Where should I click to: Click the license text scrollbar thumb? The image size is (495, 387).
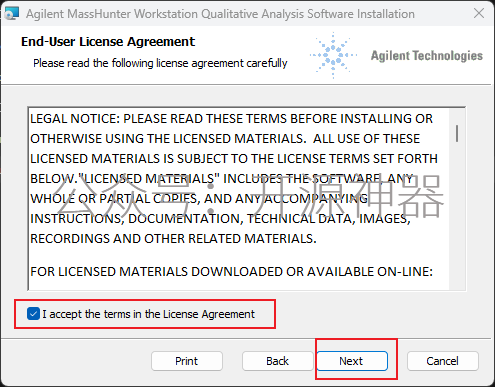click(457, 133)
